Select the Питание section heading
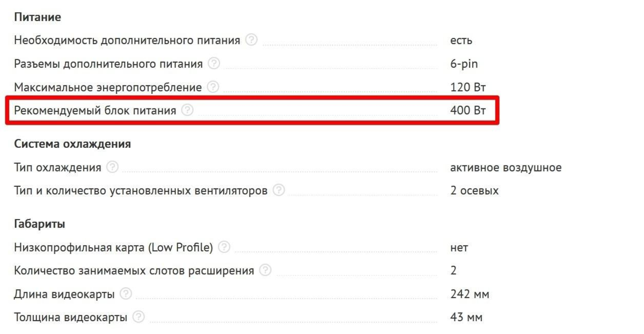The image size is (644, 334). pyautogui.click(x=38, y=17)
